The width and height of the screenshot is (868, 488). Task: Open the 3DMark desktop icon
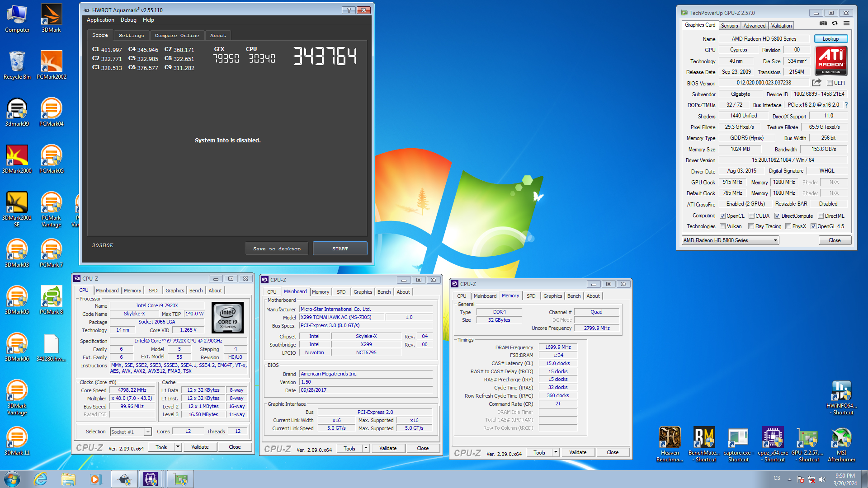pyautogui.click(x=51, y=18)
